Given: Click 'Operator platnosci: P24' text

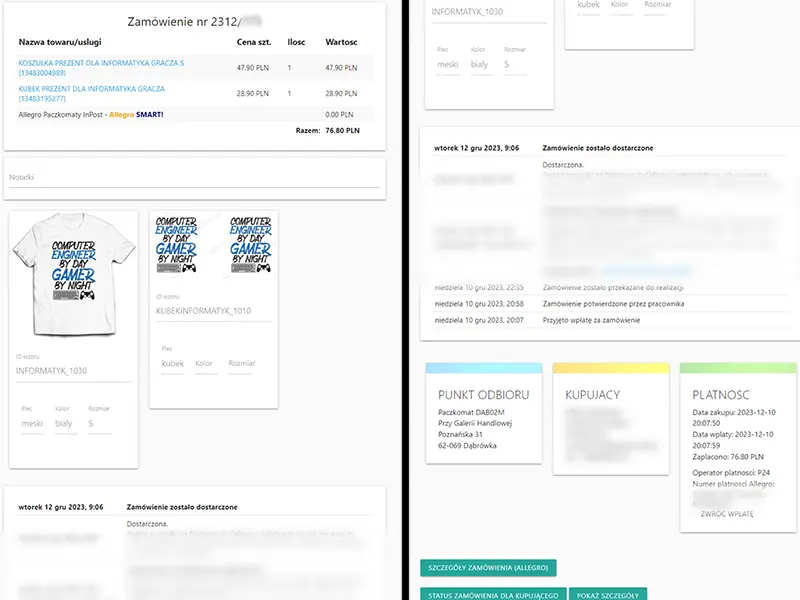Looking at the screenshot, I should coord(731,473).
